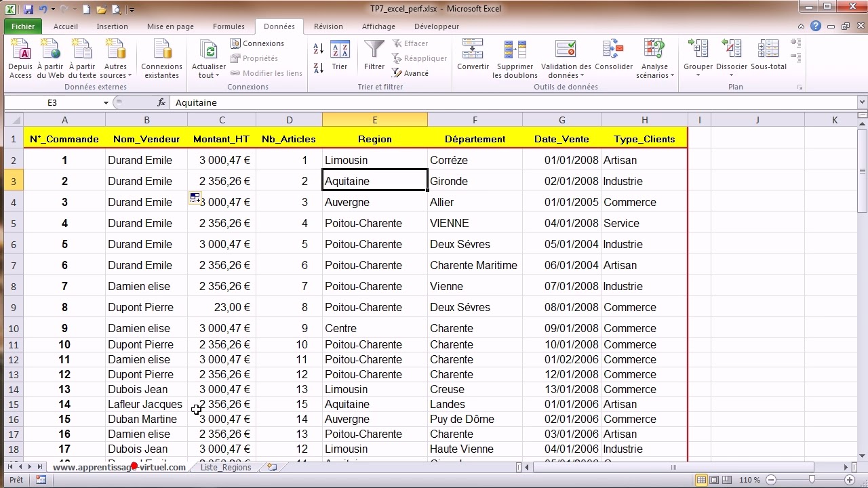Click the sort A to Z ascending icon

click(319, 49)
